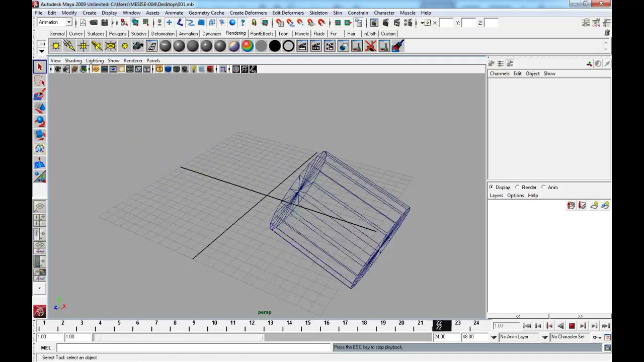Screen dimensions: 644x362
Task: Open animation preferences icon
Action: click(x=607, y=337)
